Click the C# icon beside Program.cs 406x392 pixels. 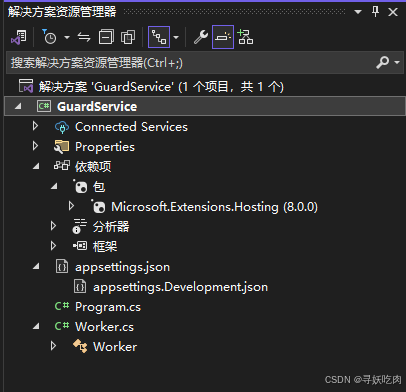pos(62,306)
